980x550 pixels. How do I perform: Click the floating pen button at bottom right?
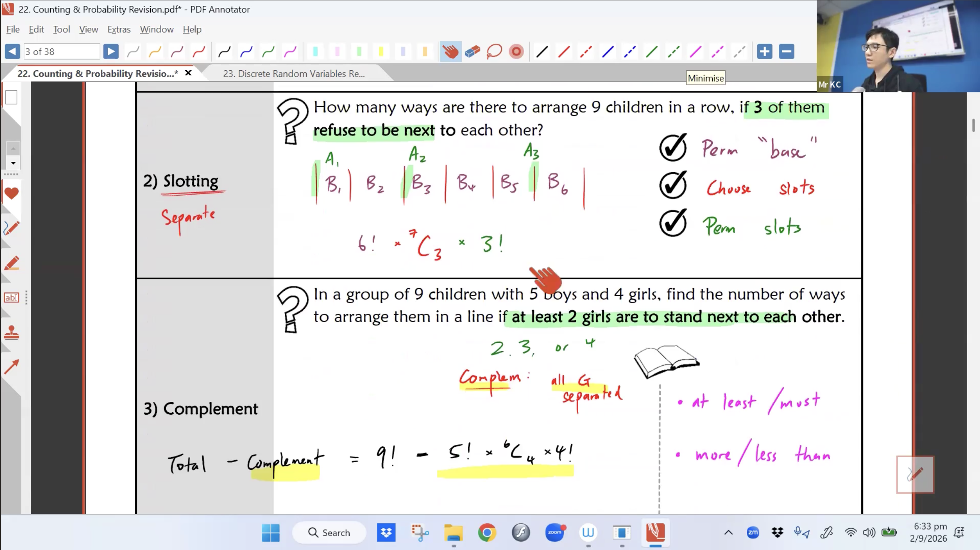(x=915, y=474)
